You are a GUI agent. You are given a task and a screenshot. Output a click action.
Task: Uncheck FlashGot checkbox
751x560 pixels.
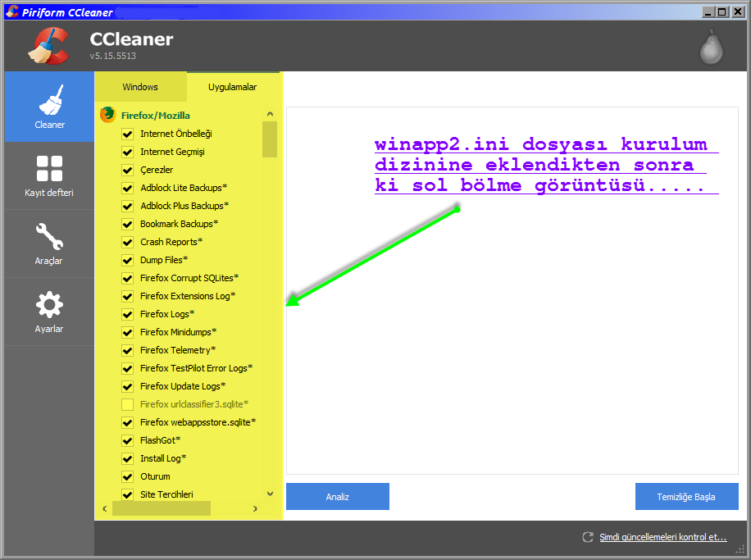[x=127, y=441]
